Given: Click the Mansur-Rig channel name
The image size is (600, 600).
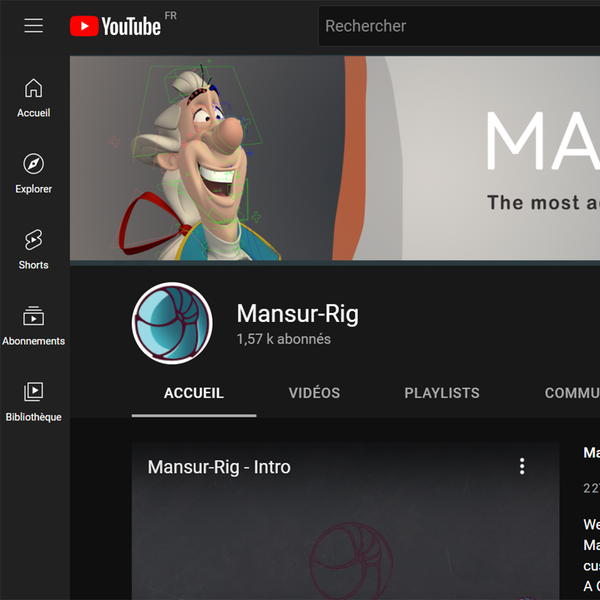Looking at the screenshot, I should click(x=298, y=314).
